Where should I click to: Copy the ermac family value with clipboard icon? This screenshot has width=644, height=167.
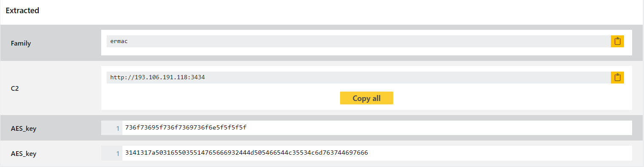click(x=617, y=41)
